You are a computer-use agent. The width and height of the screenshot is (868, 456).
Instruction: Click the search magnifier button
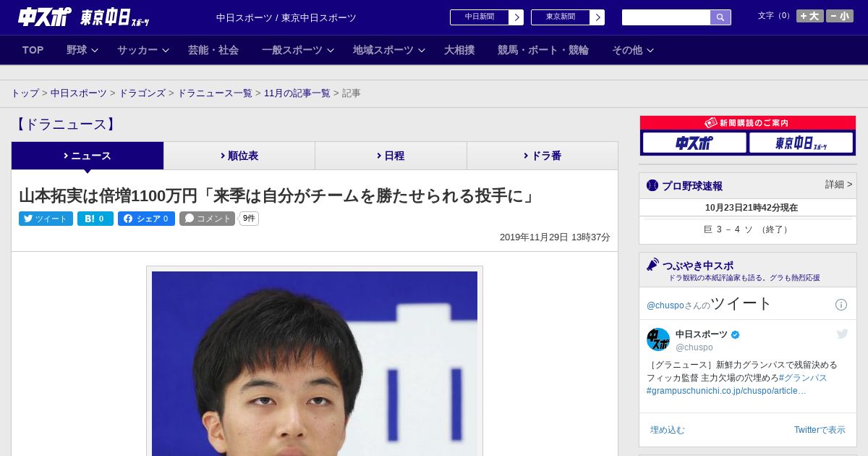click(x=720, y=17)
